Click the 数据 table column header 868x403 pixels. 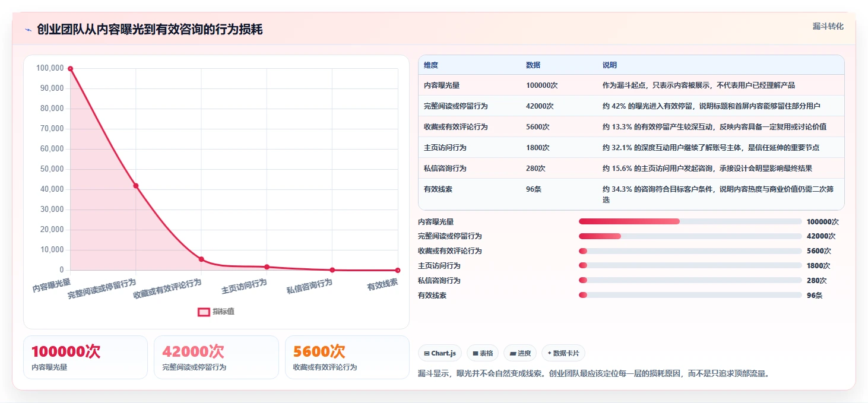(533, 65)
